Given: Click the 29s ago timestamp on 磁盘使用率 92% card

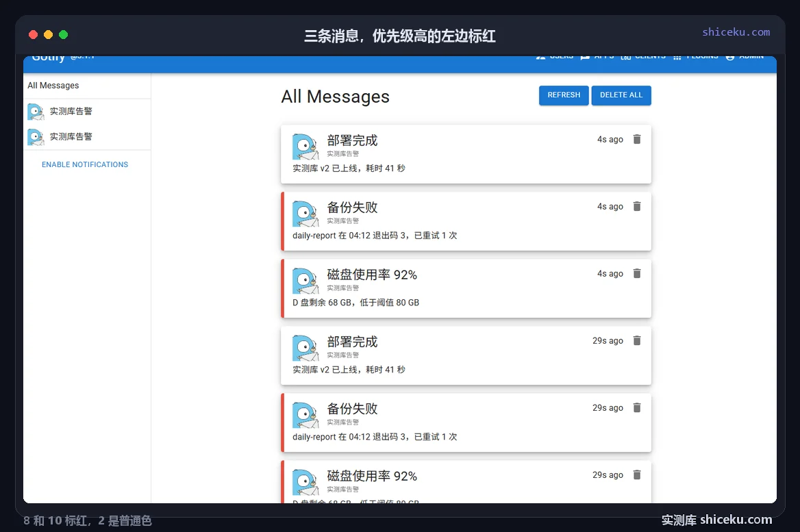Looking at the screenshot, I should [x=608, y=475].
